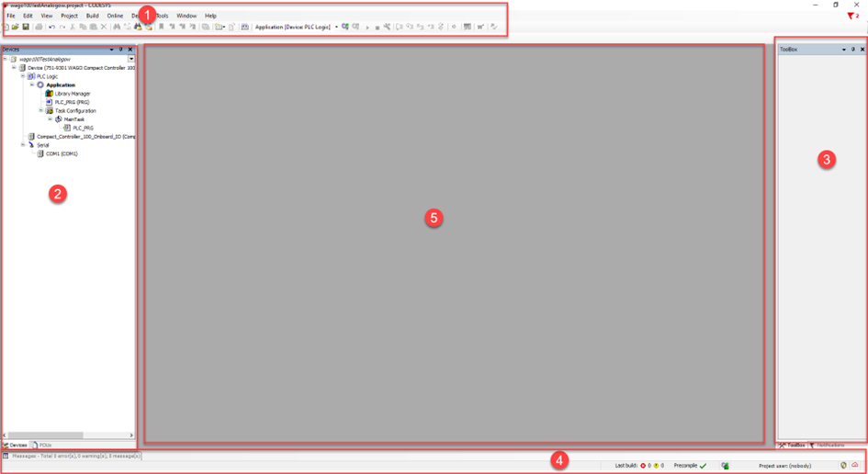Toggle auto-hide pin on Devices panel
Screen dimensions: 868x474
point(120,50)
